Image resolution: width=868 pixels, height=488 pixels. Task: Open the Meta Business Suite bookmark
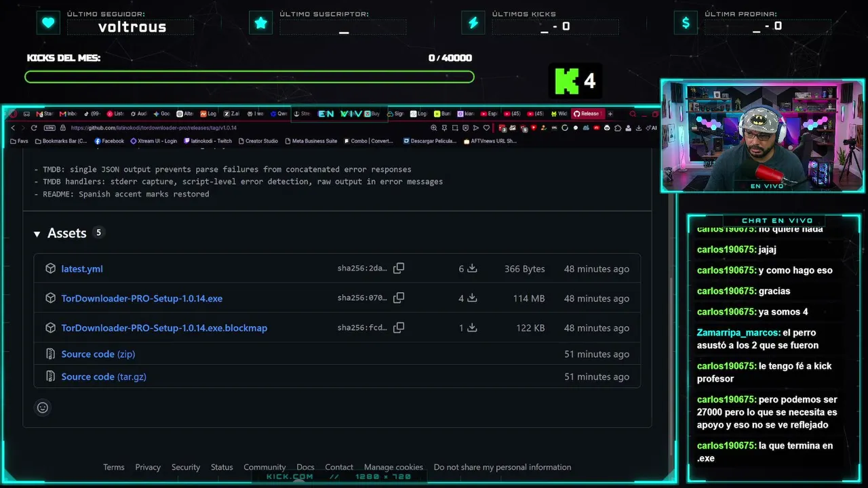tap(311, 141)
